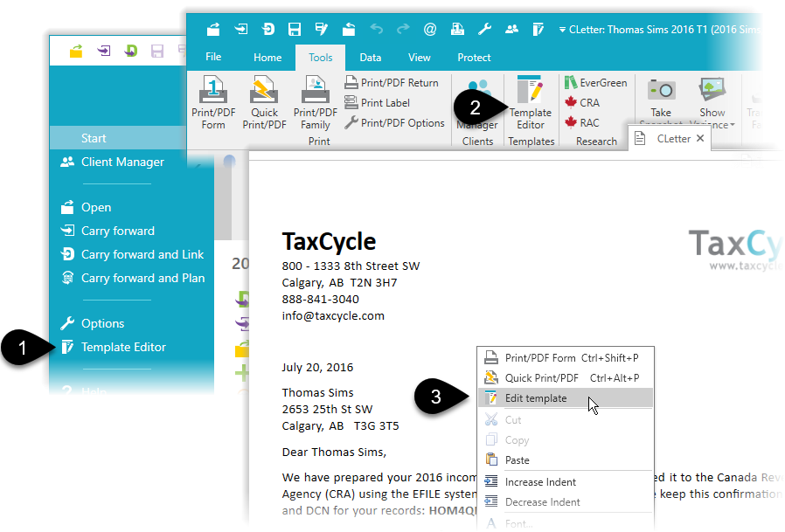Choose Decrease Indent in the context menu
The height and width of the screenshot is (532, 785).
point(566,502)
